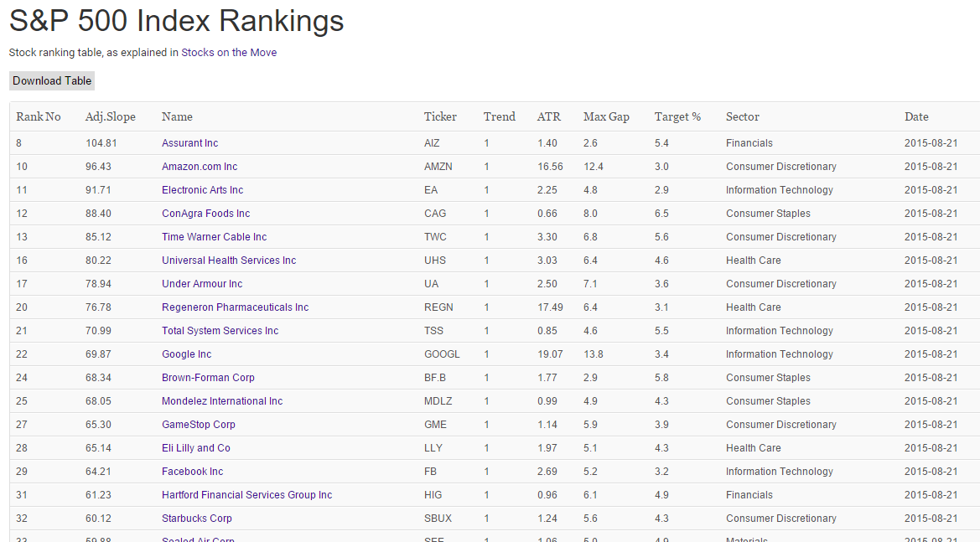This screenshot has height=542, width=980.
Task: Open the Amazon.com Inc link
Action: [x=200, y=167]
